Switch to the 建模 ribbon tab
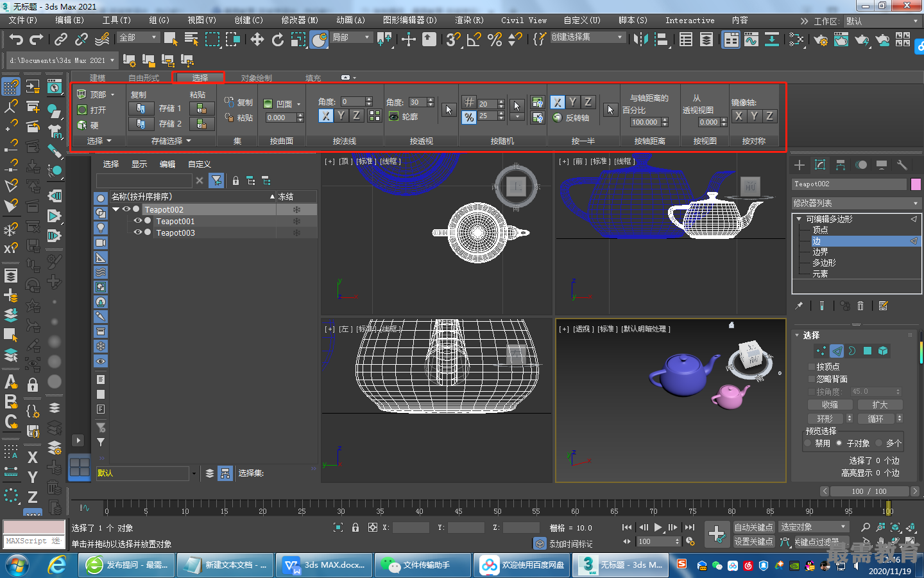924x578 pixels. click(98, 78)
